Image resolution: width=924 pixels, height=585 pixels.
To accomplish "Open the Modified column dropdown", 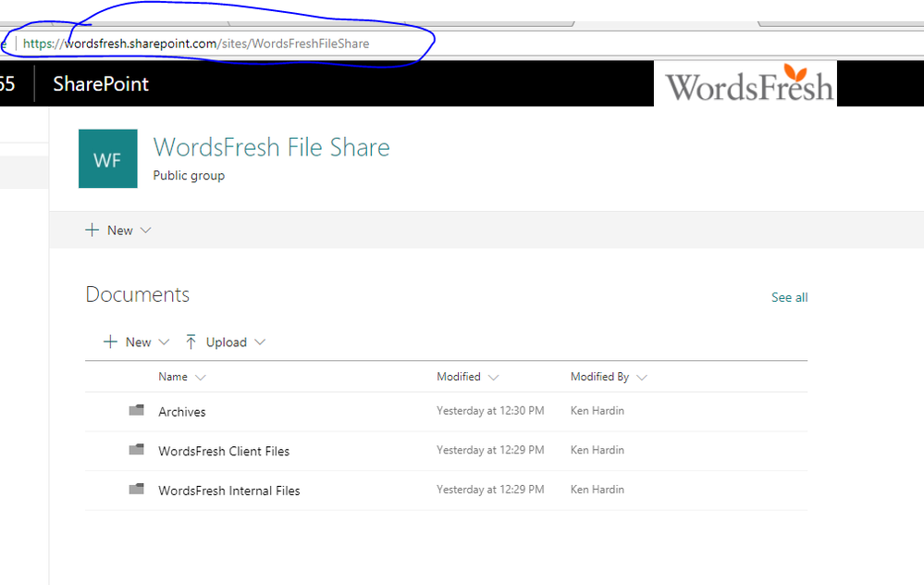I will 493,378.
